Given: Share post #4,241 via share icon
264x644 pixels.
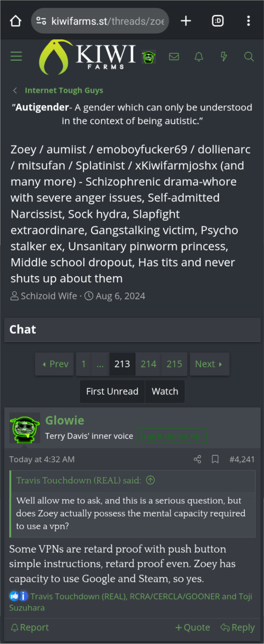Looking at the screenshot, I should click(x=197, y=459).
